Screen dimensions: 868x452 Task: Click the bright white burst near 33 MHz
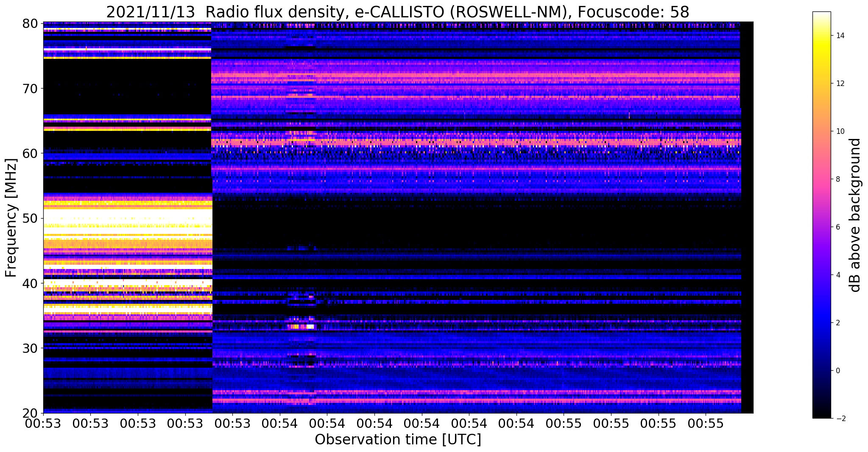(x=310, y=327)
